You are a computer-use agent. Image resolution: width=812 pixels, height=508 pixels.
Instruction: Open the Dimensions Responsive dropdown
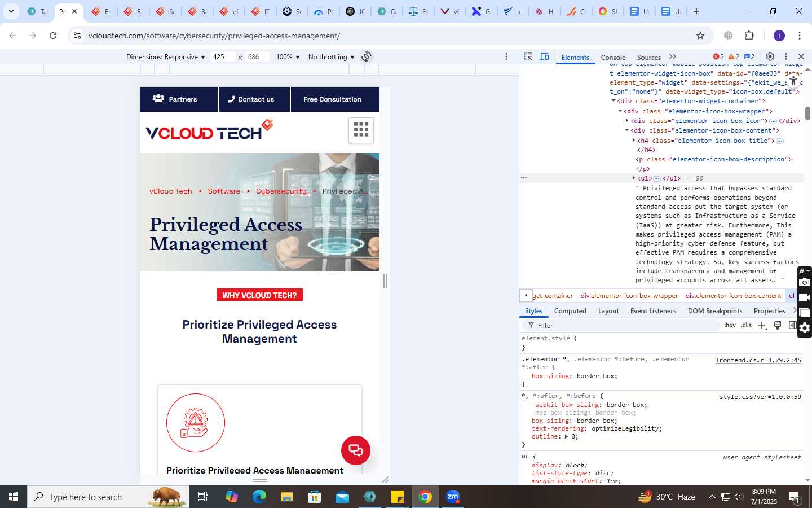(x=166, y=57)
